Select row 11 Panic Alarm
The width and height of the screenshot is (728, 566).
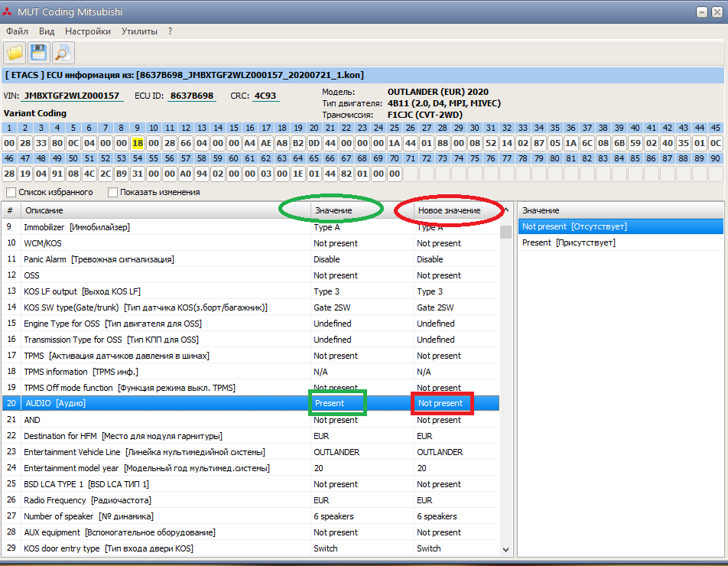point(251,259)
